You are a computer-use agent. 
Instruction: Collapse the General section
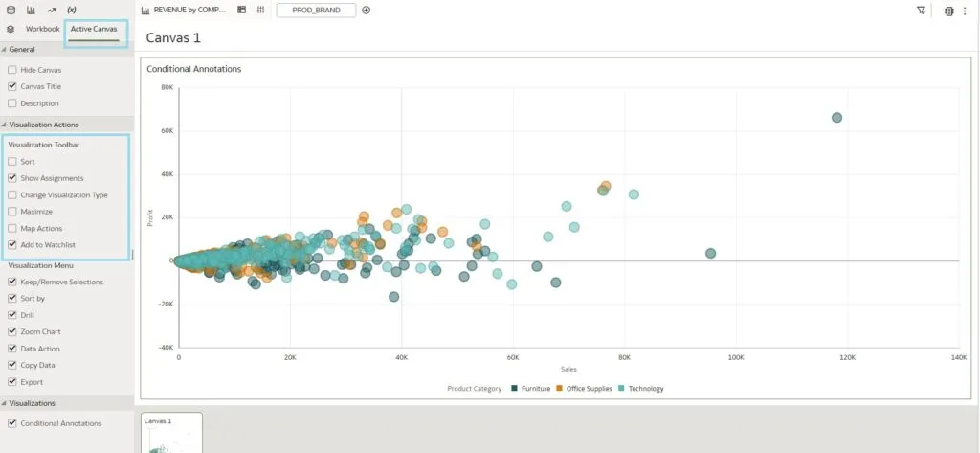tap(4, 49)
